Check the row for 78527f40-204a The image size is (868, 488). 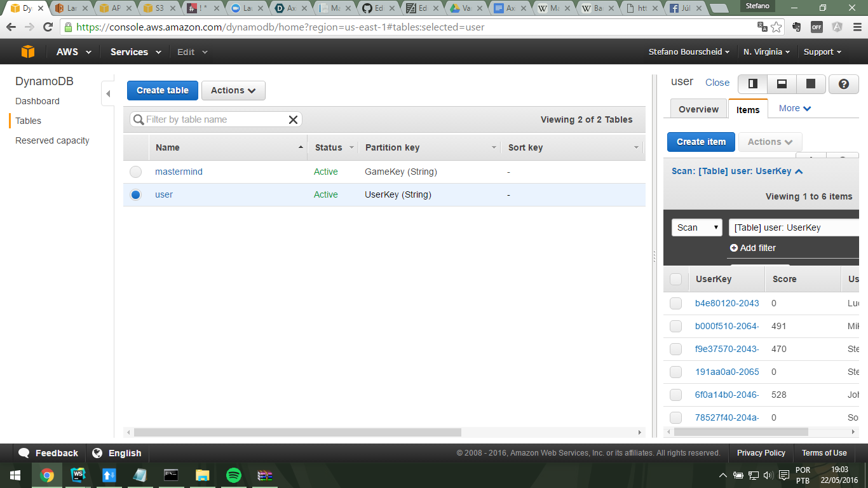pos(675,417)
